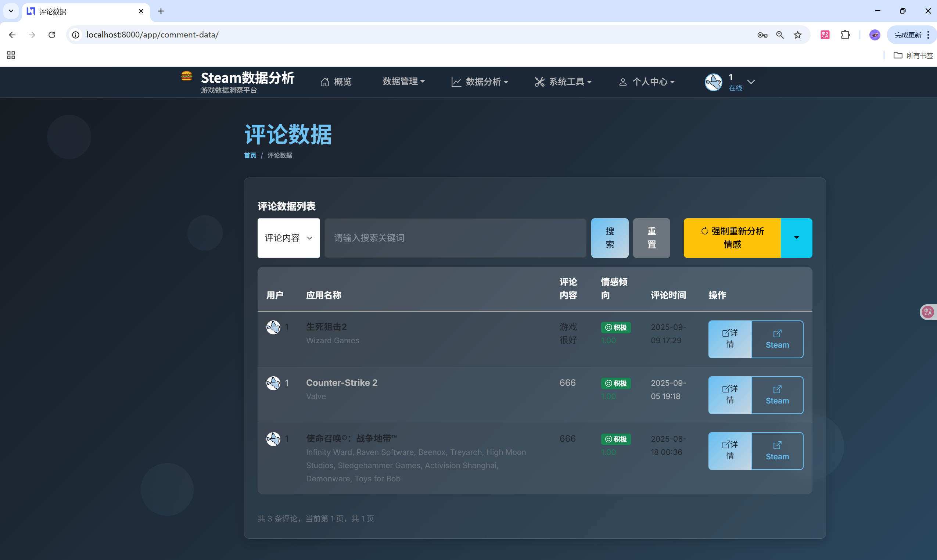Click the Valve developer text
Screen dimensions: 937x560
coord(316,396)
